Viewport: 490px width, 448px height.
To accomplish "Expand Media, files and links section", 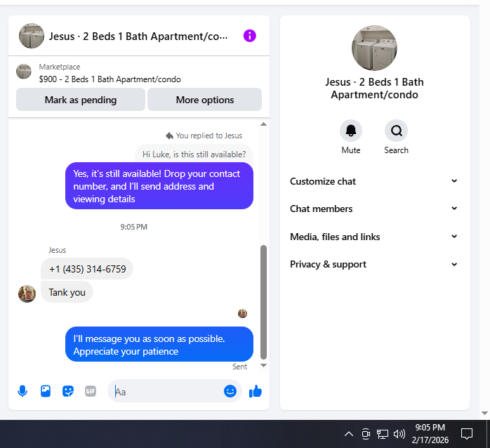I will (x=374, y=237).
